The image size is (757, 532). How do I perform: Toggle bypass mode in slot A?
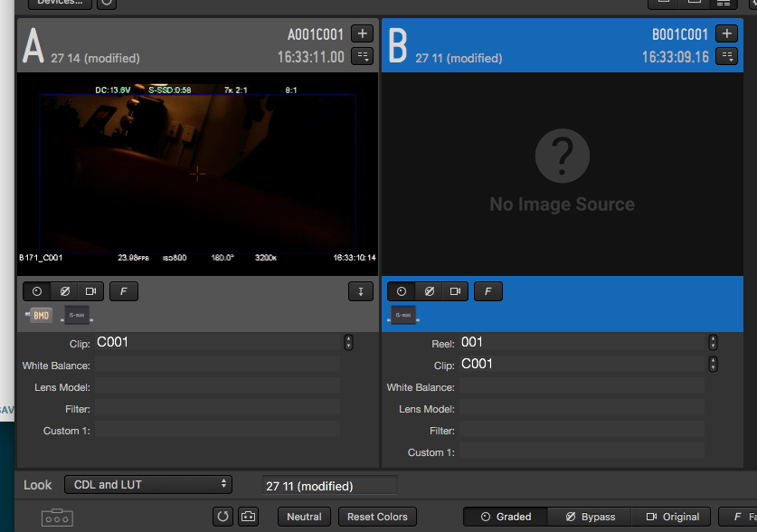point(64,291)
